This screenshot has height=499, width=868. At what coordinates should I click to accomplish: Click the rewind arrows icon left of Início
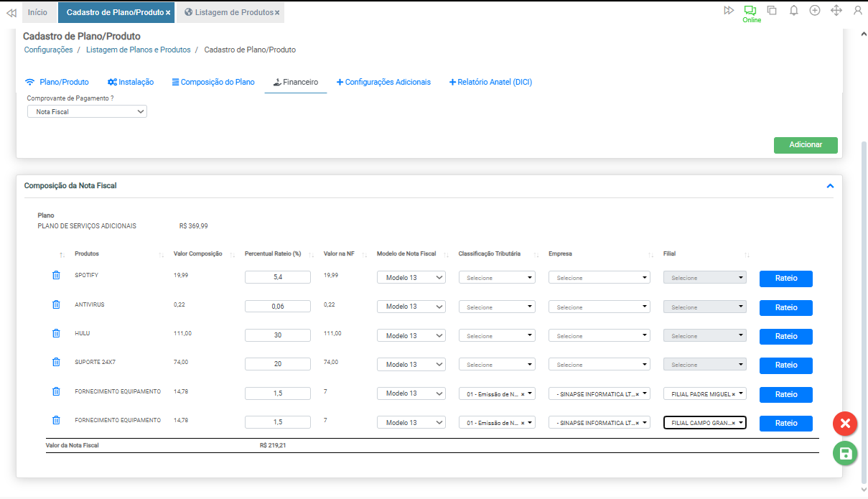tap(11, 13)
